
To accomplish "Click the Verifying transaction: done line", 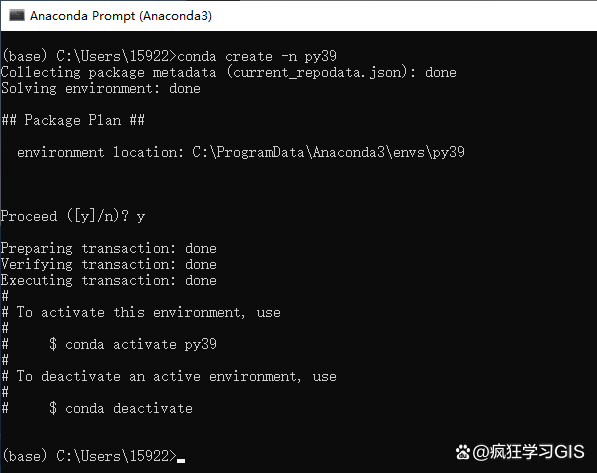I will [109, 264].
